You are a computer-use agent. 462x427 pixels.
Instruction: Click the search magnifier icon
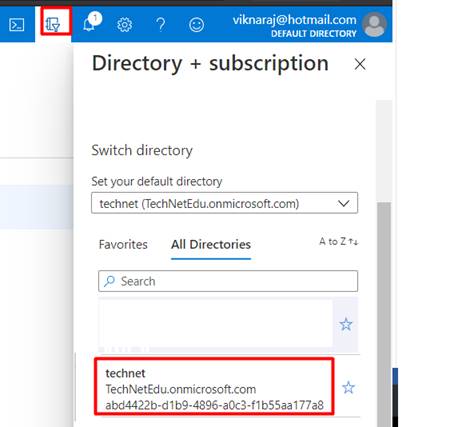[x=109, y=281]
